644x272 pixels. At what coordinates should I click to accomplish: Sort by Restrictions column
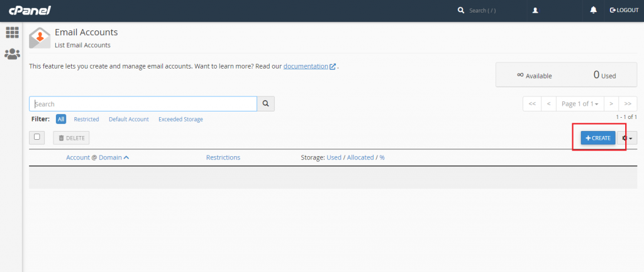click(223, 157)
